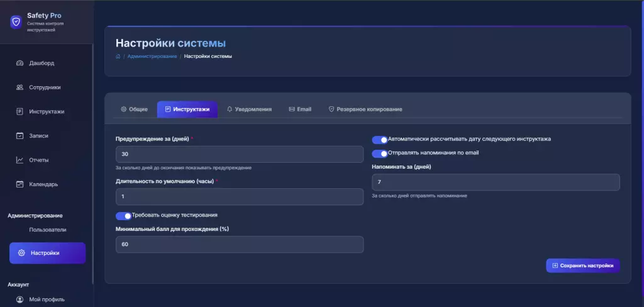Click the Предупреждение за (дней) input field
This screenshot has height=307, width=644.
[239, 155]
